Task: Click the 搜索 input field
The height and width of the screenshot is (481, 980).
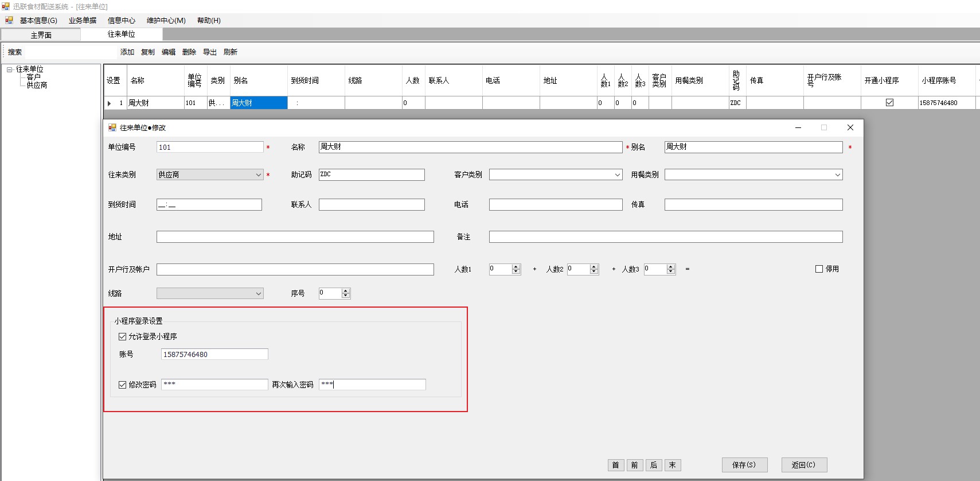Action: [70, 52]
